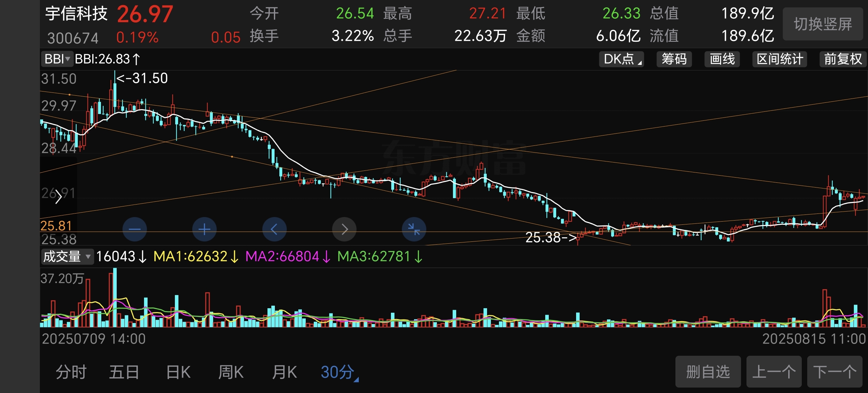
Task: Collapse chart with shrink arrows icon
Action: click(414, 230)
